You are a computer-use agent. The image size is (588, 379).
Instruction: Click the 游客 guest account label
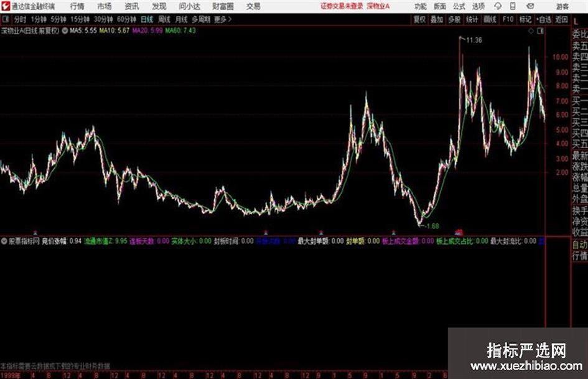coord(562,6)
